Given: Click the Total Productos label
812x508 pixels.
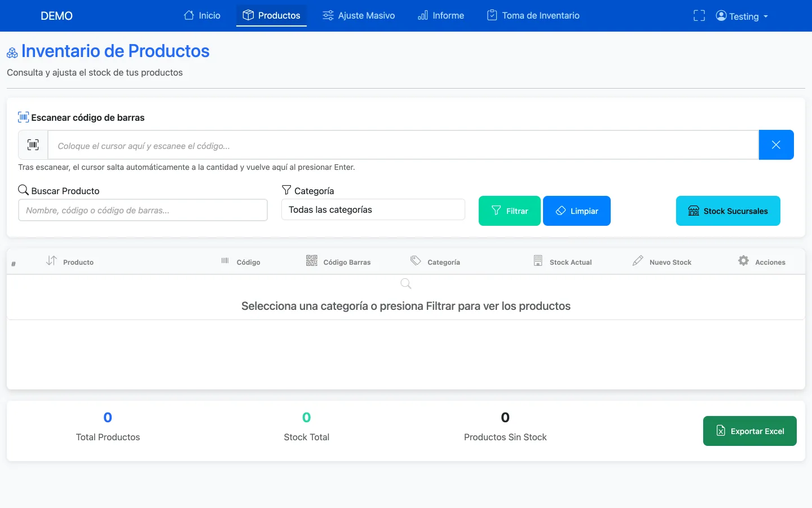Looking at the screenshot, I should pos(108,437).
